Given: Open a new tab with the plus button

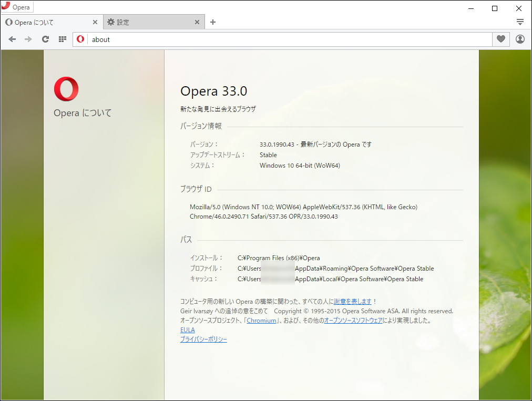Looking at the screenshot, I should pos(212,22).
